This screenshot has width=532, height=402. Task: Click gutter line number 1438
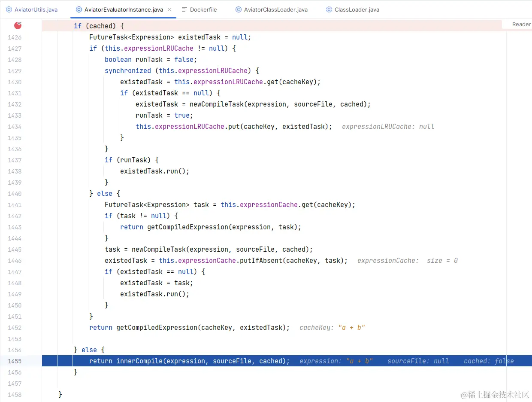point(15,171)
